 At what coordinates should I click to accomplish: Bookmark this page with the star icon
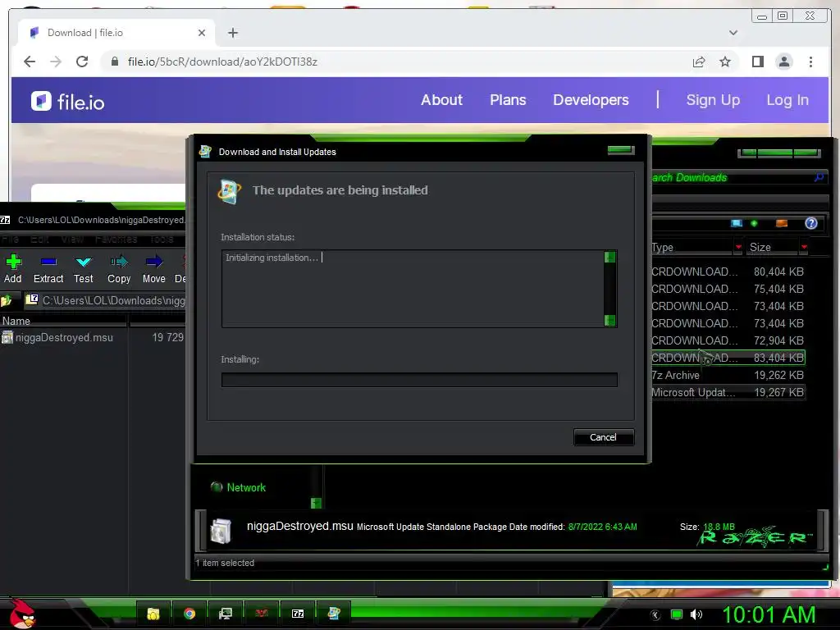[x=725, y=62]
